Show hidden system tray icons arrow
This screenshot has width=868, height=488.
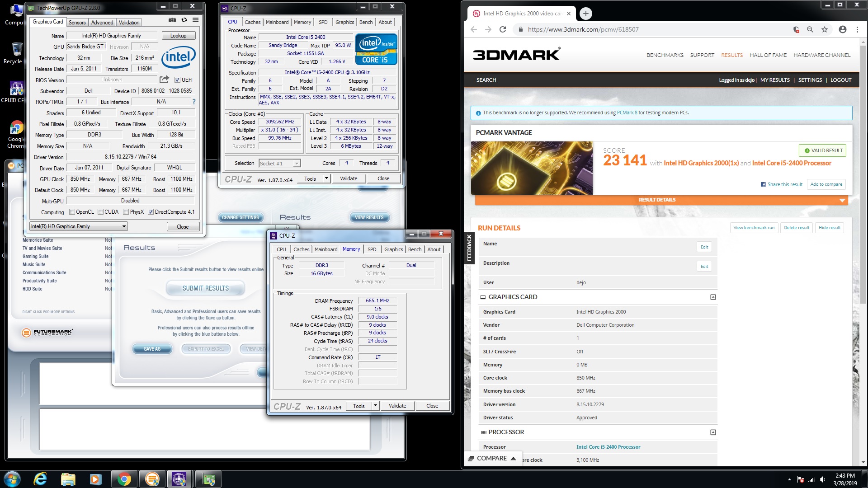tap(789, 479)
